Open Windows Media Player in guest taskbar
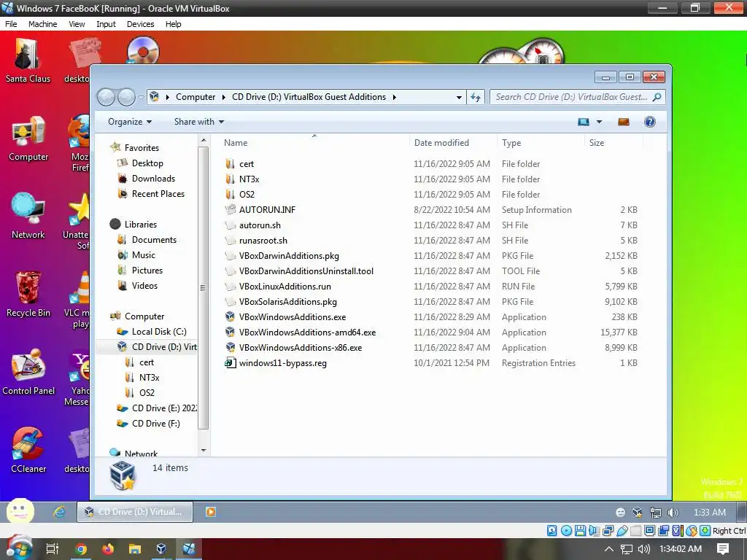 [x=211, y=512]
